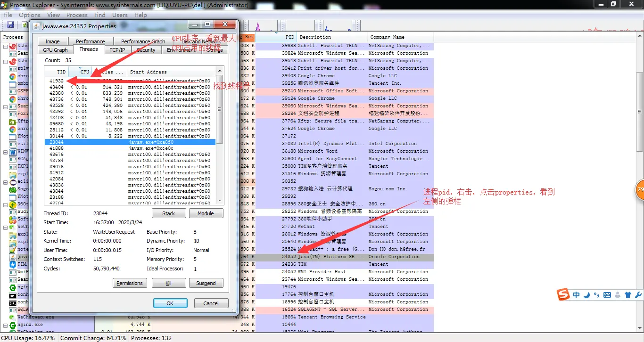Click the Chrome icon in the PID 37624 row
The width and height of the screenshot is (644, 342).
point(13,129)
